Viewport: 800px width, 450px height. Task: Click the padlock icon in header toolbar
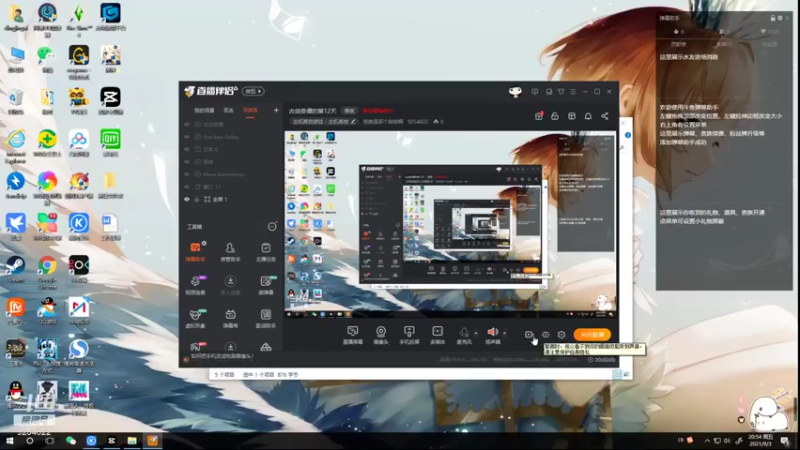(555, 116)
